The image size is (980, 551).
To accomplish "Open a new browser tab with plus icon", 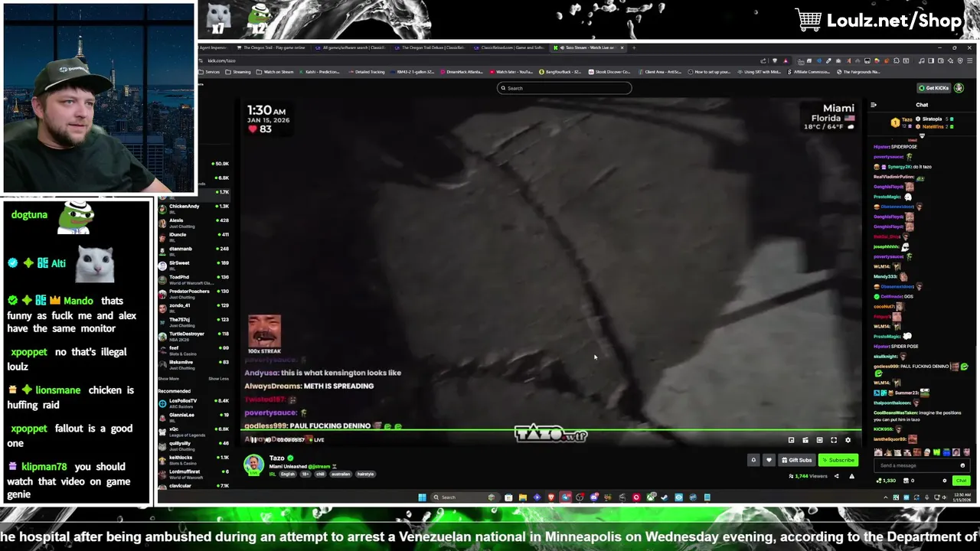I will (634, 47).
